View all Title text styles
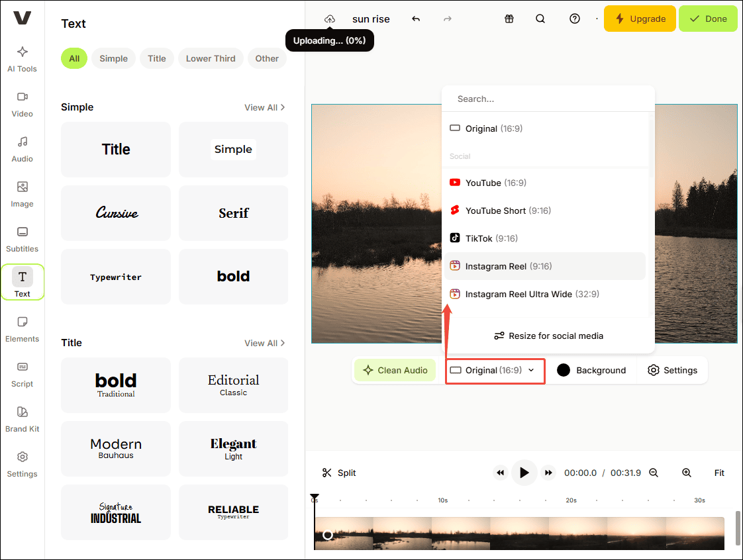 264,343
